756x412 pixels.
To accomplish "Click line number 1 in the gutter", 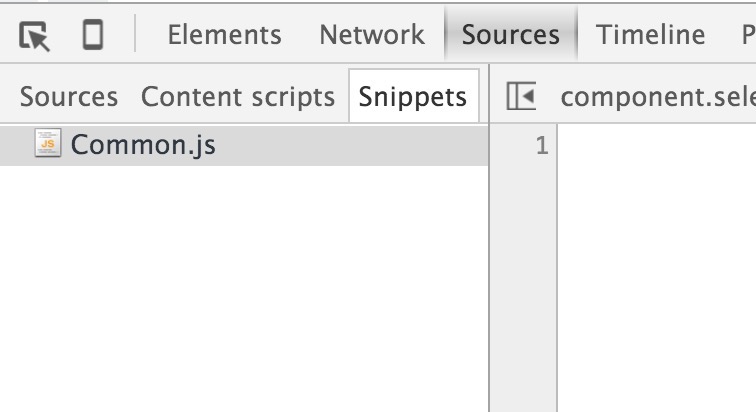I will 542,146.
